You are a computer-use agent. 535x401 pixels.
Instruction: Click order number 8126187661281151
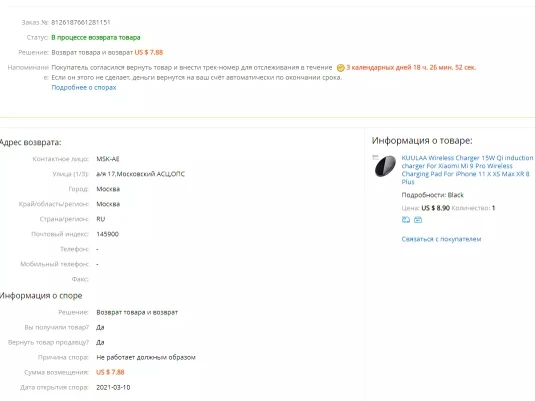pyautogui.click(x=81, y=23)
